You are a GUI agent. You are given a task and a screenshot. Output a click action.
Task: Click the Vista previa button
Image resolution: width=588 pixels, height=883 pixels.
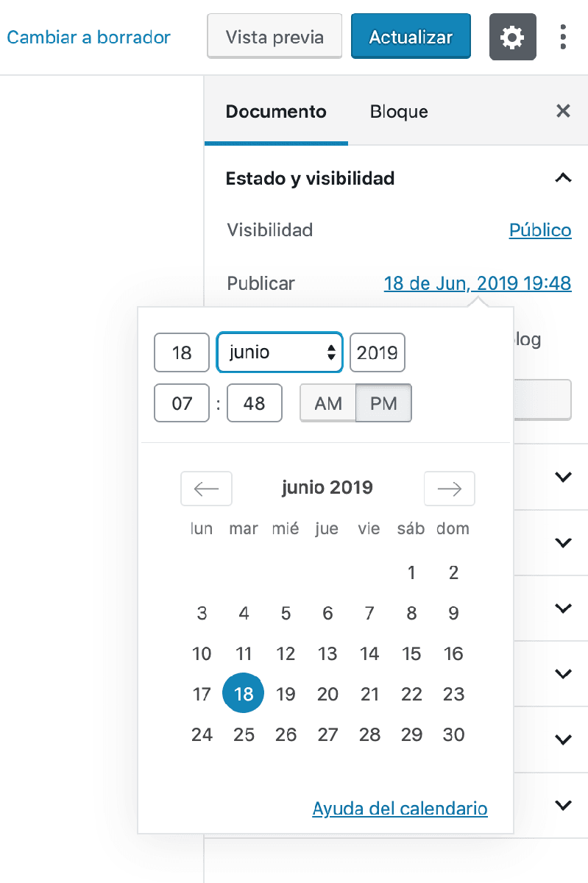(274, 37)
